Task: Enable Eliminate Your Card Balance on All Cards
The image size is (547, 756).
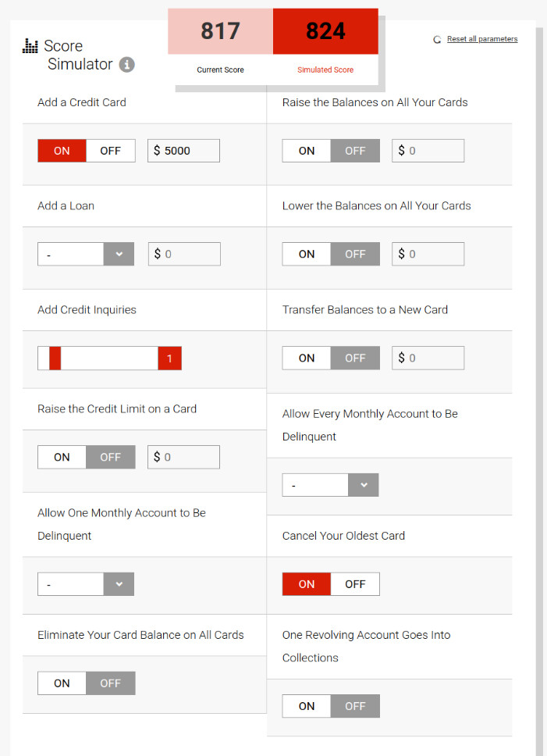Action: (62, 683)
